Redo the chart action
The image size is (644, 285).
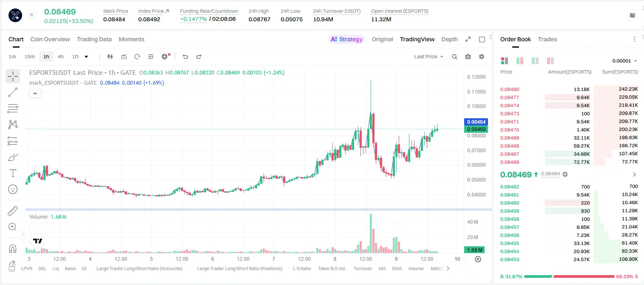pyautogui.click(x=199, y=57)
